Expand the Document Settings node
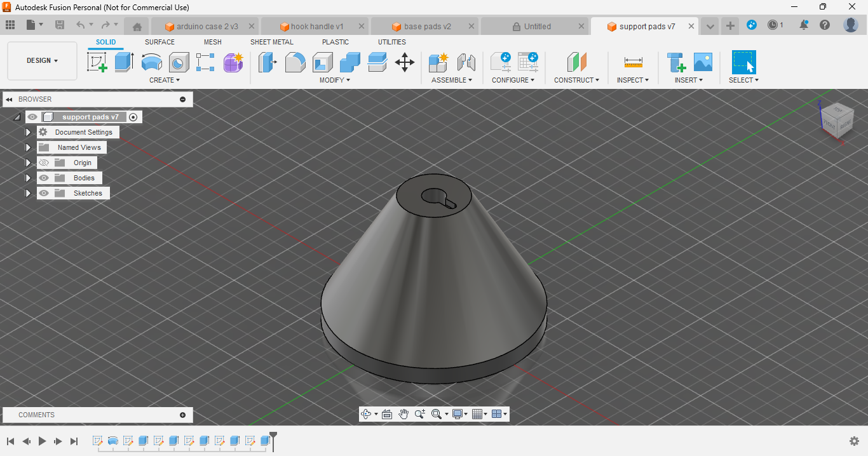Screen dimensions: 868x456 28,132
